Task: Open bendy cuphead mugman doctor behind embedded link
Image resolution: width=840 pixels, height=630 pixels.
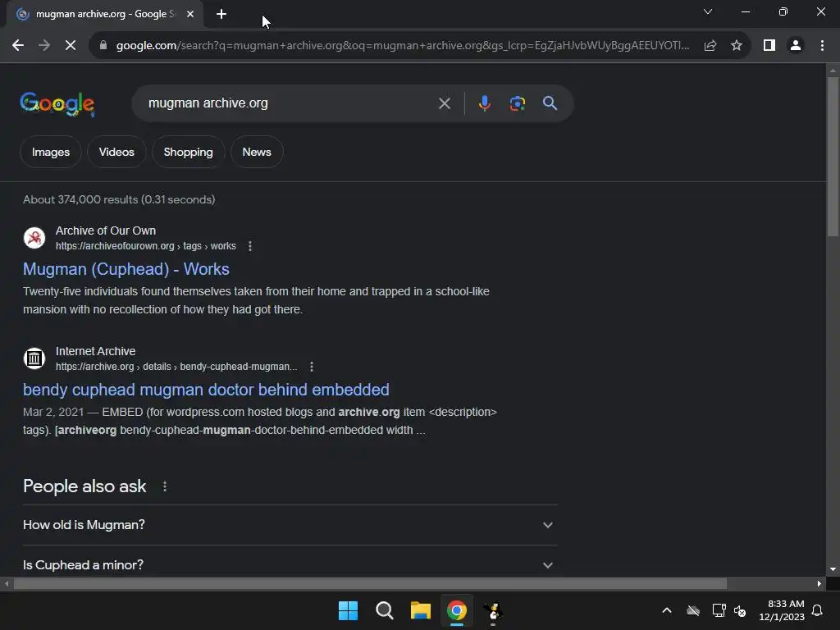Action: coord(206,390)
